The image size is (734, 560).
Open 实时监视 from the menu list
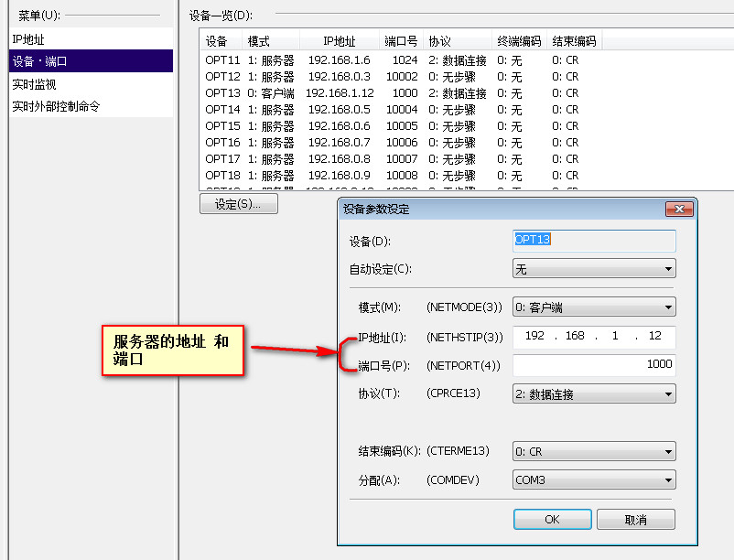point(90,84)
